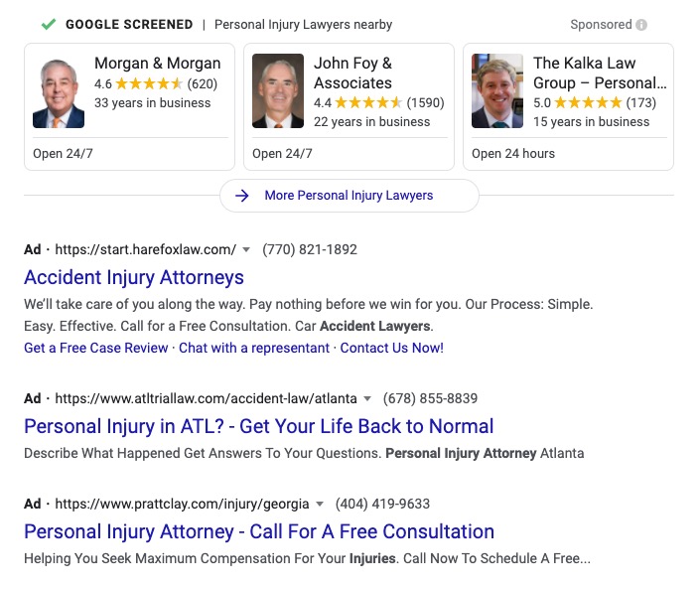
Task: Open the Accident Injury Attorneys ad
Action: click(x=134, y=277)
